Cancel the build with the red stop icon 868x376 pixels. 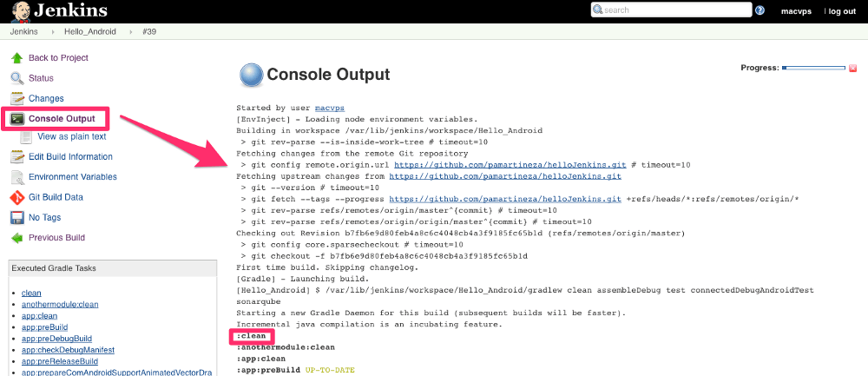coord(852,68)
